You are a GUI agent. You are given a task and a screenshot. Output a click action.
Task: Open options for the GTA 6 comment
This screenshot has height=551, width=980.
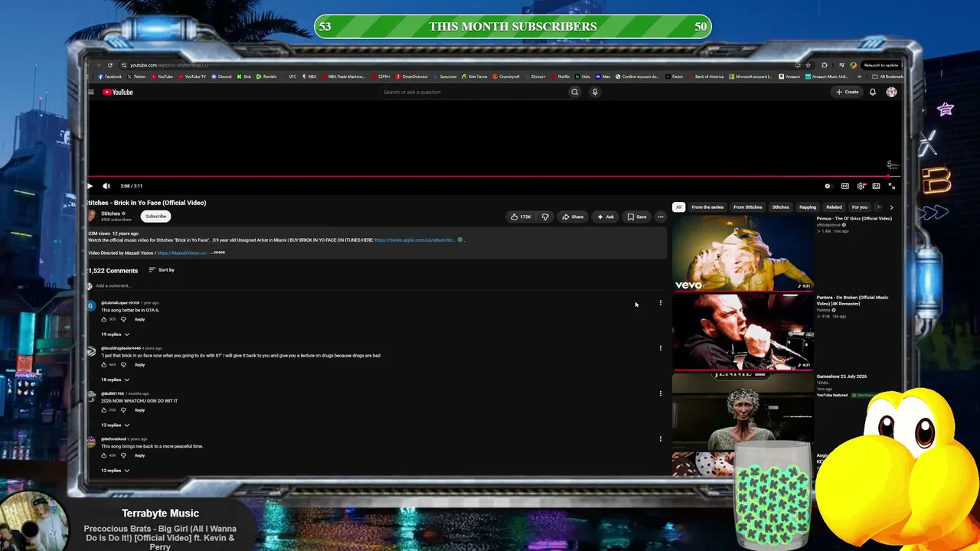click(660, 303)
